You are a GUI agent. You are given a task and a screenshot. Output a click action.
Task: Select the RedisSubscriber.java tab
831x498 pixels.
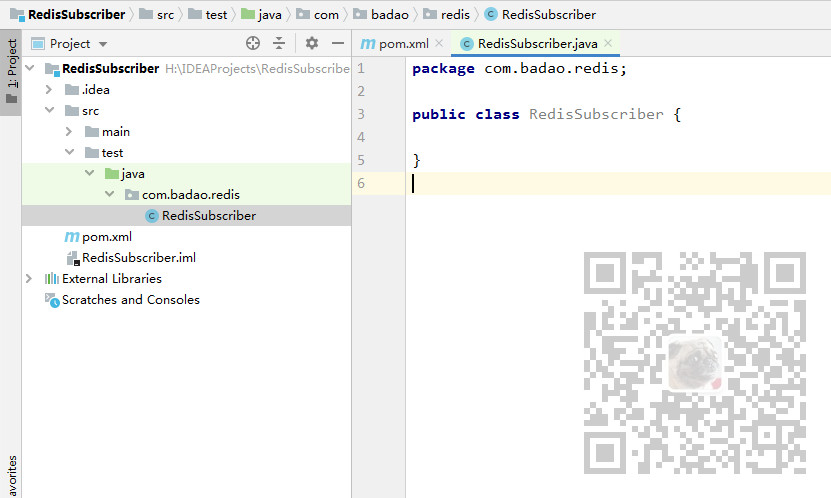530,44
